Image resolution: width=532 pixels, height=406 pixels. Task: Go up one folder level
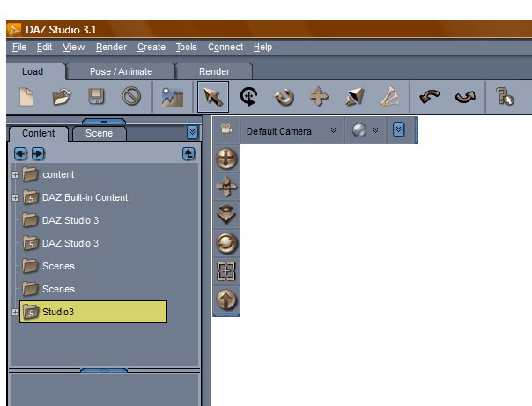(188, 153)
